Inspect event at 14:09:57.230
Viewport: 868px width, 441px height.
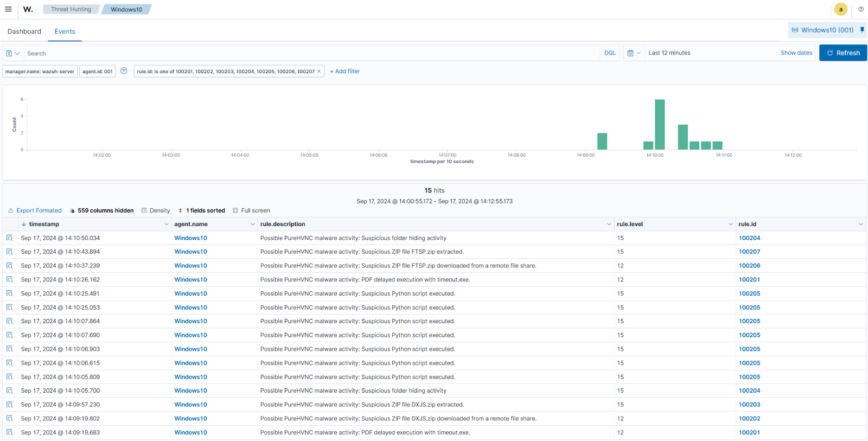tap(10, 405)
